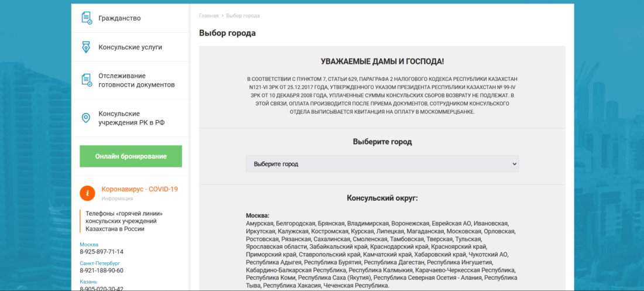Click the Санкт-Петербург city label
Image resolution: width=644 pixels, height=291 pixels.
[x=100, y=263]
